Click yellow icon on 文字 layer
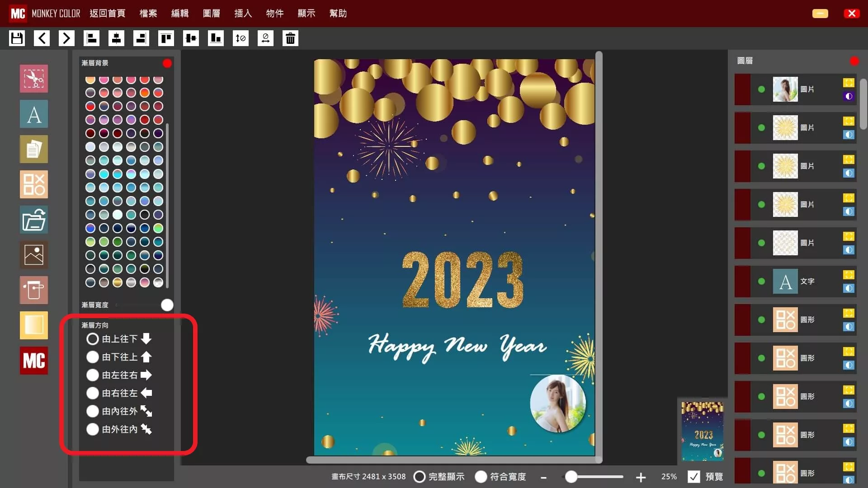Image resolution: width=868 pixels, height=488 pixels. click(x=849, y=275)
